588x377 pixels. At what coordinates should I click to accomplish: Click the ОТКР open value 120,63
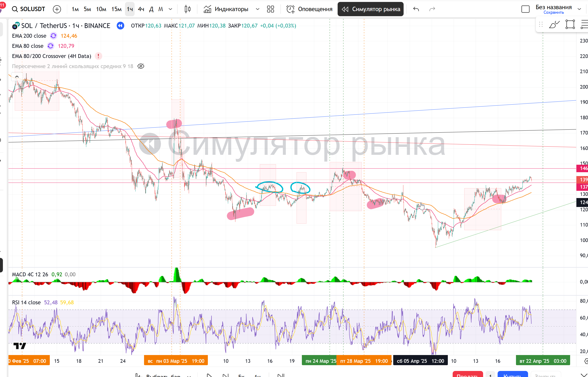pyautogui.click(x=153, y=26)
